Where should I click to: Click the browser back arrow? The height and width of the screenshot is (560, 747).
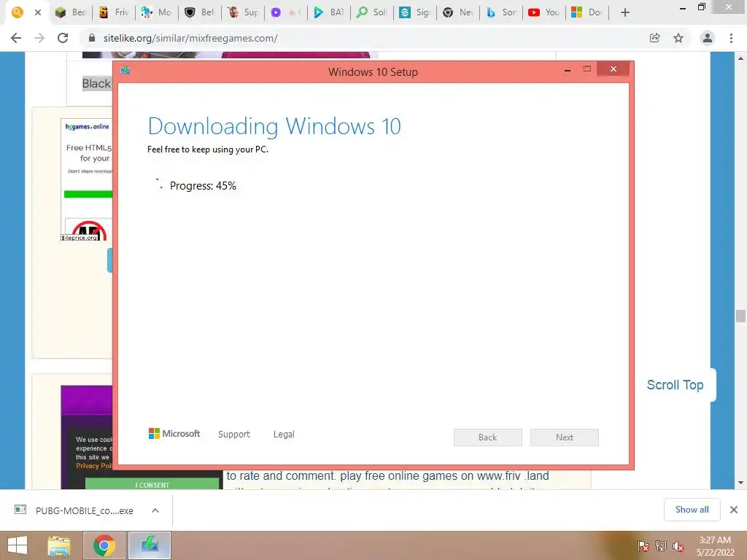(16, 38)
